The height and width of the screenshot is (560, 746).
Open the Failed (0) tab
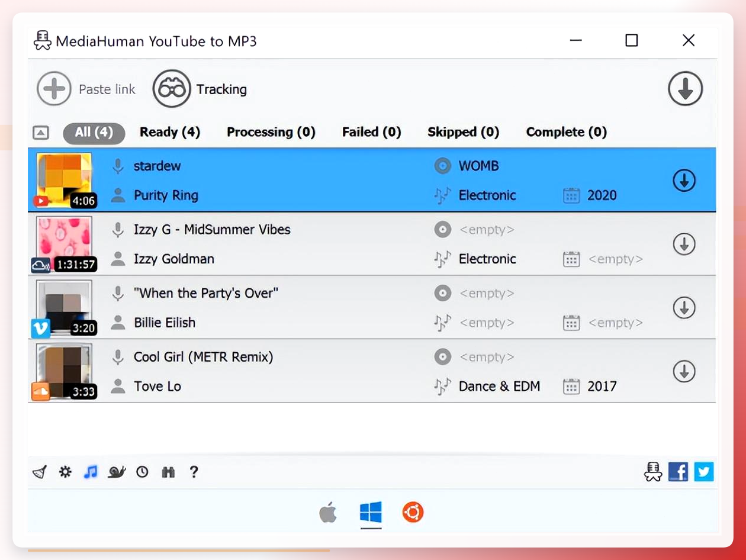click(x=372, y=132)
